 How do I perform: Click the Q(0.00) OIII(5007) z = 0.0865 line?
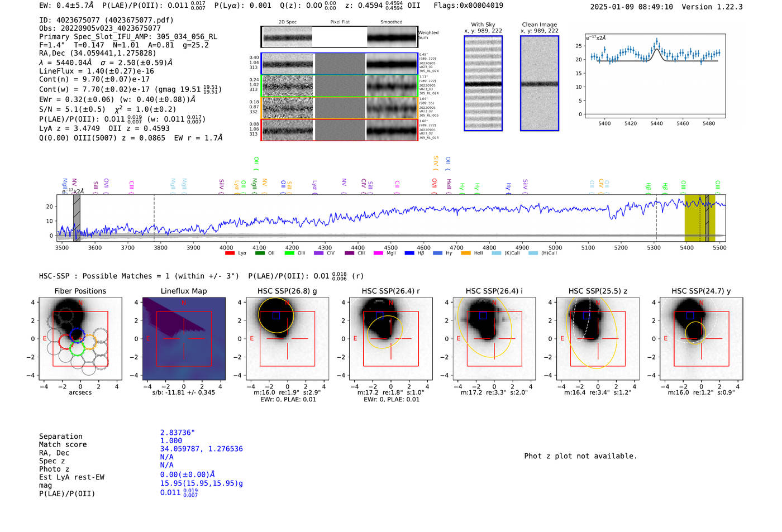point(131,137)
